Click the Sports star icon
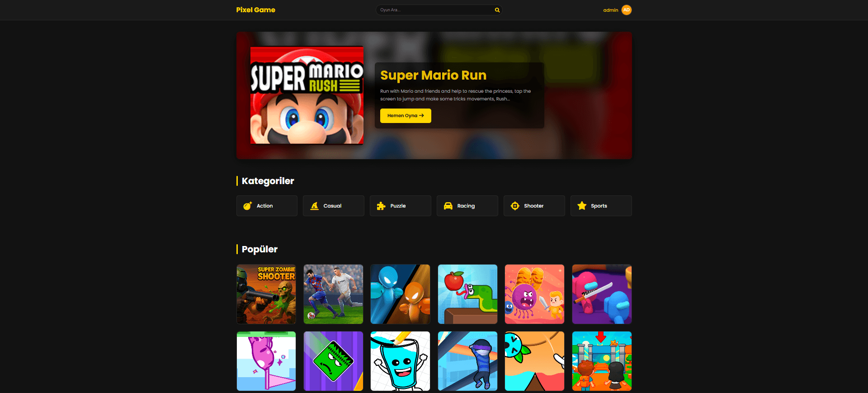 582,206
